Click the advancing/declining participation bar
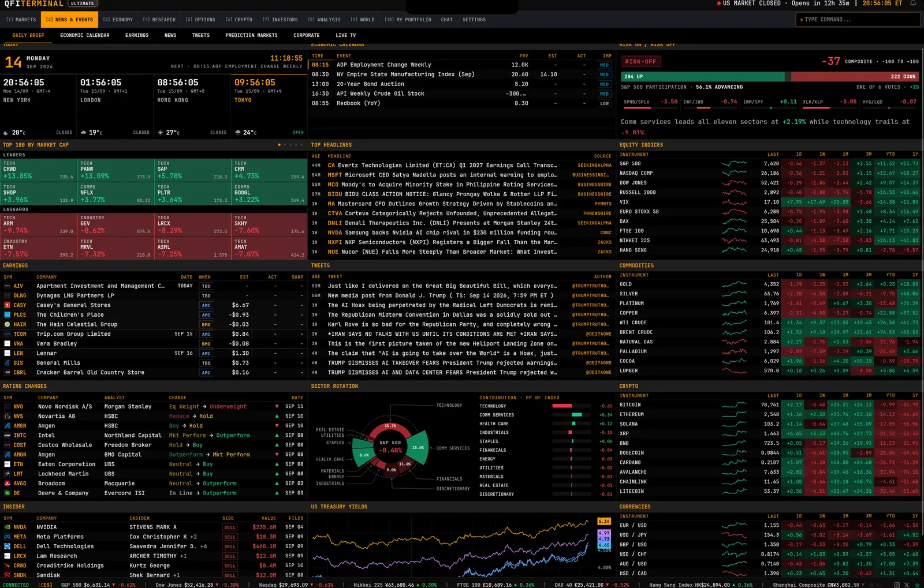Screen dimensions: 924x588 (x=770, y=76)
